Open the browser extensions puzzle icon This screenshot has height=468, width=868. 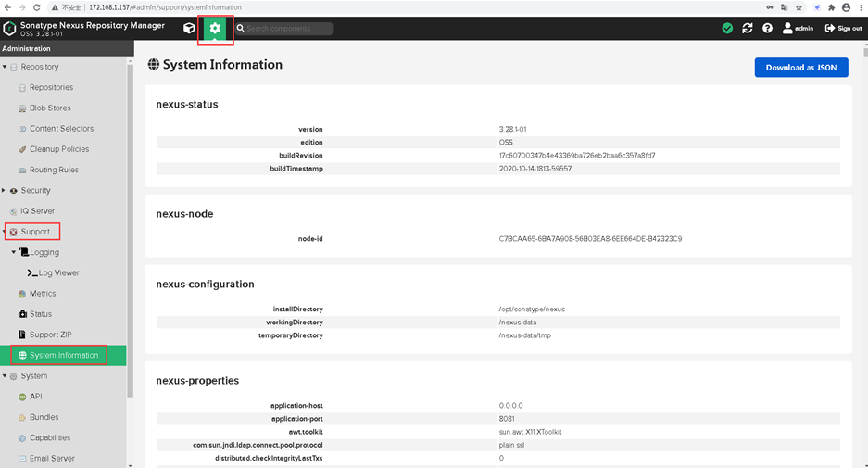[x=831, y=7]
